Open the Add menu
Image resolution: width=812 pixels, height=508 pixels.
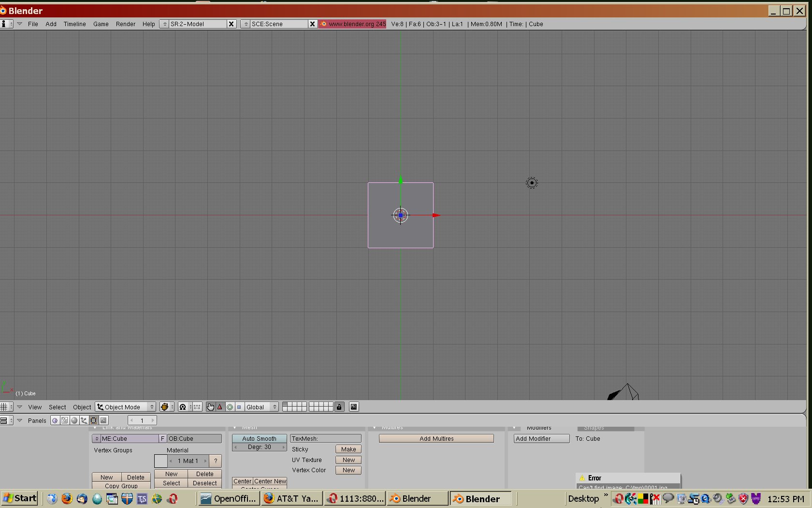coord(51,24)
